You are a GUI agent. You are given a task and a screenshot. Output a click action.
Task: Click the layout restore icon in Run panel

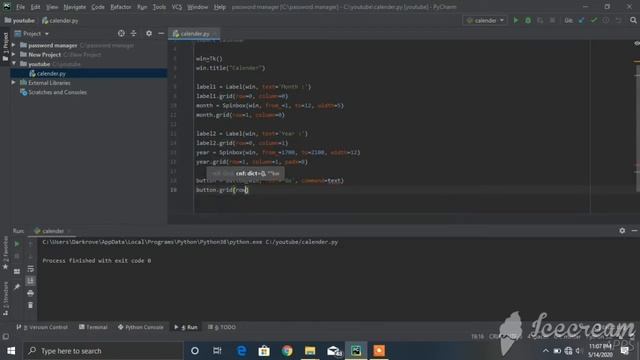(x=17, y=271)
